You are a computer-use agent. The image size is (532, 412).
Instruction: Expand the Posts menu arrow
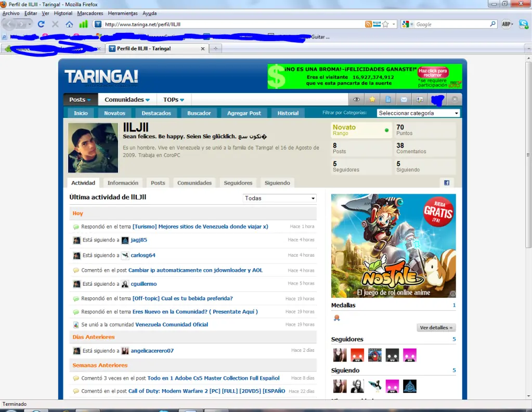(89, 100)
